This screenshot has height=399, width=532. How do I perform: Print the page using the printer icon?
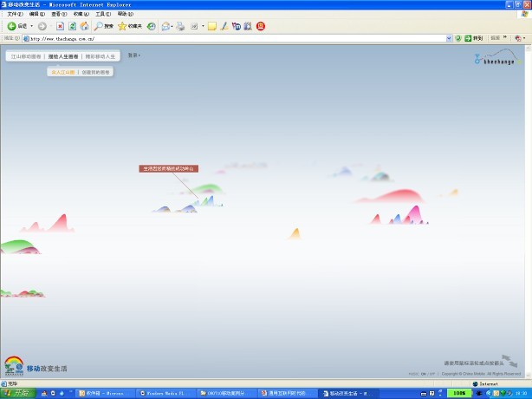[180, 26]
